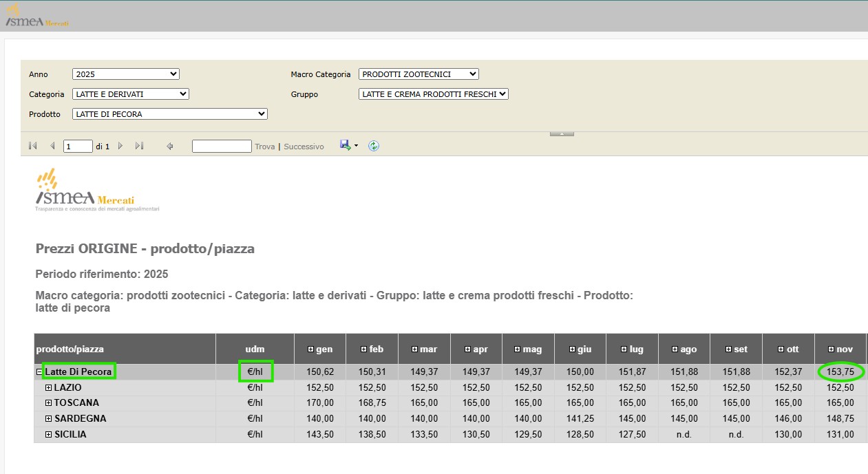Collapse the parameters panel handle
This screenshot has height=474, width=868.
point(562,133)
